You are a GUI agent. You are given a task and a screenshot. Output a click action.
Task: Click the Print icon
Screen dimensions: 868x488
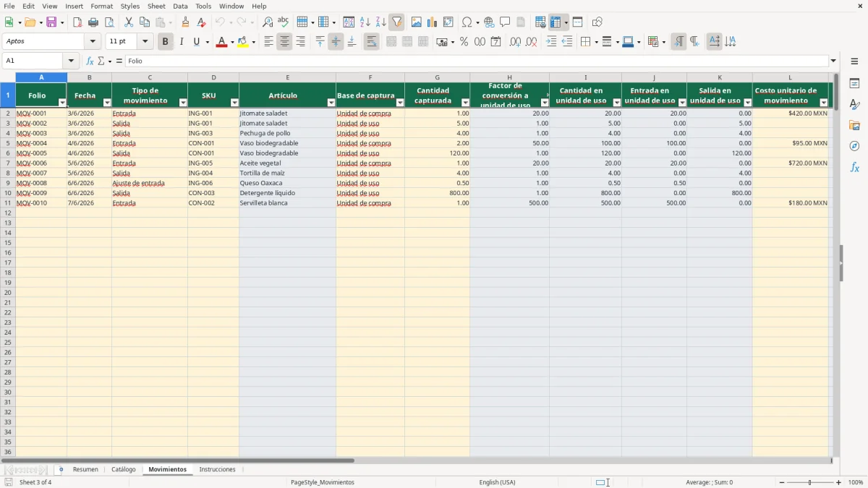click(93, 22)
